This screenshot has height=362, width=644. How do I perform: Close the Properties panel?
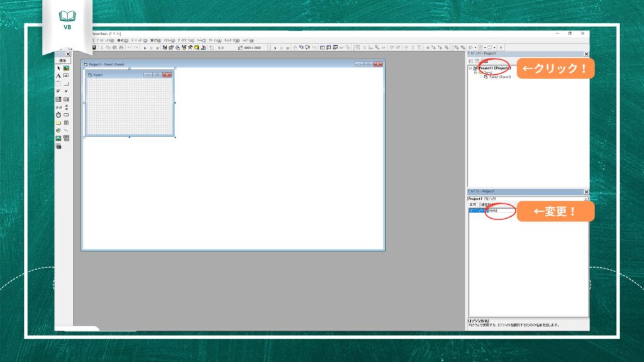pos(586,192)
